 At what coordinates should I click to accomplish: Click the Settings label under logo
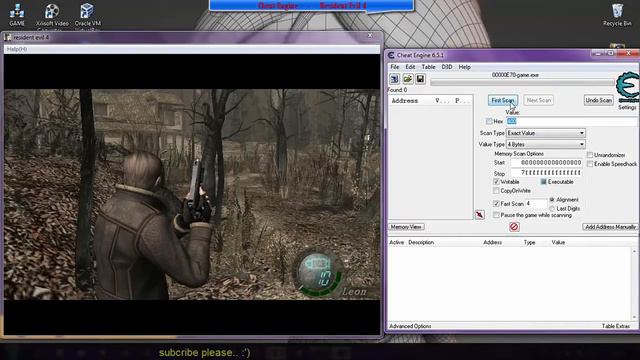[627, 107]
